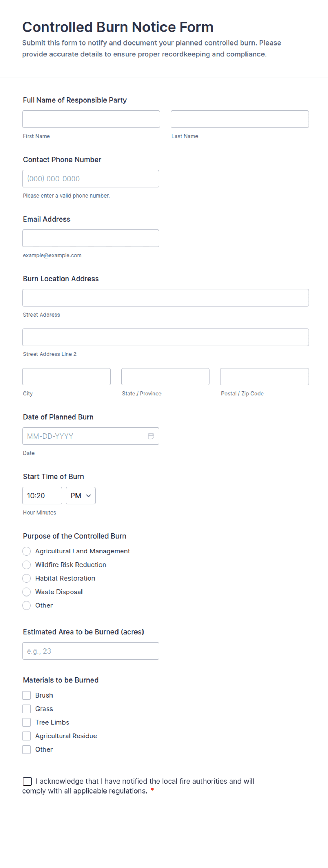The width and height of the screenshot is (328, 868).
Task: Check Agricultural Residue material option
Action: coord(26,736)
